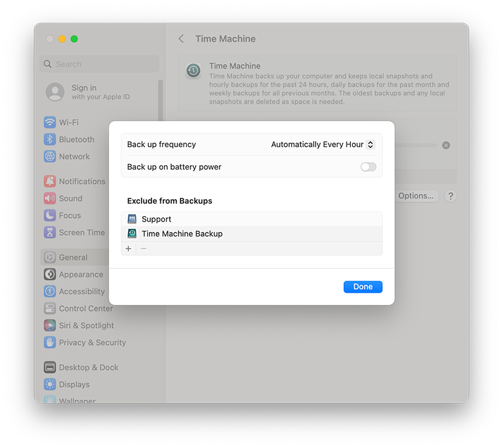Click the question mark help button
This screenshot has height=448, width=503.
pos(450,196)
